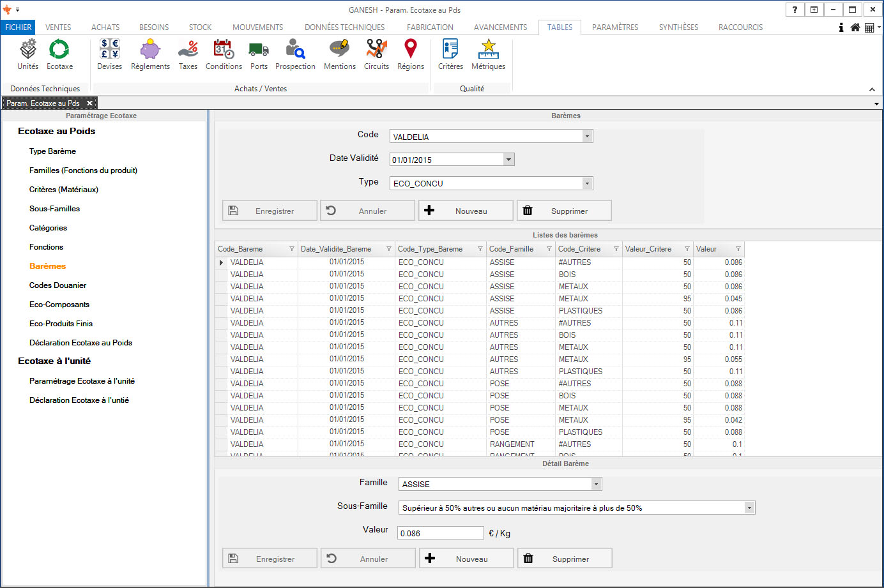Click the Ecotaxe ribbon icon
Viewport: 884px width, 588px height.
click(x=59, y=54)
